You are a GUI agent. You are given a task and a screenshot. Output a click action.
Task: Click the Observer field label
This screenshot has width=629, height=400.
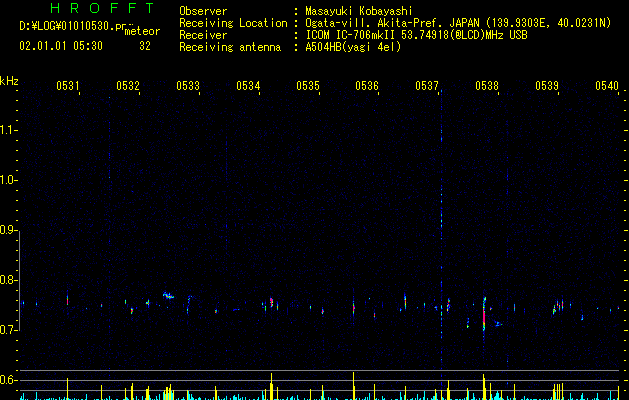pyautogui.click(x=203, y=11)
